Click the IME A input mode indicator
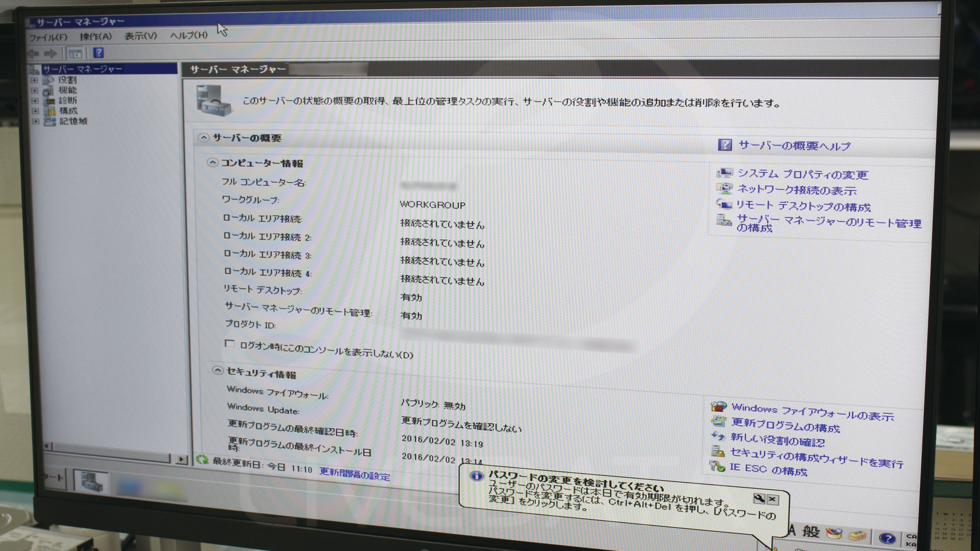The image size is (980, 551). [x=791, y=530]
